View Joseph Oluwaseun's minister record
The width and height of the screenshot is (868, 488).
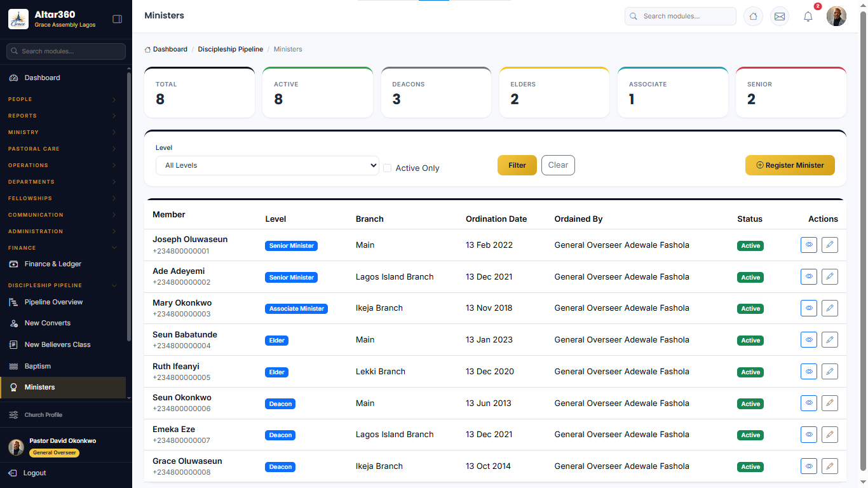pyautogui.click(x=809, y=245)
